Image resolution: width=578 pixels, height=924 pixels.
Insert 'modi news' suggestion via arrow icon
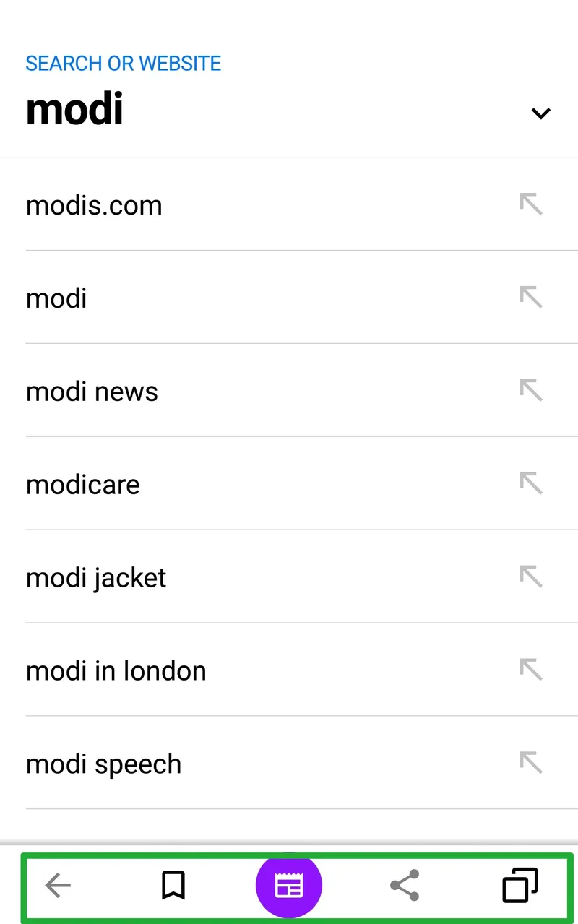point(531,391)
